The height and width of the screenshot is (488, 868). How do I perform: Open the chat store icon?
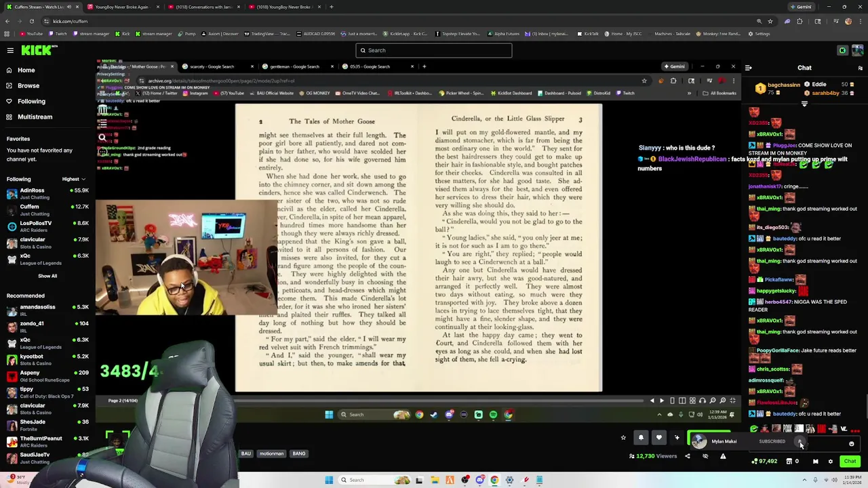pyautogui.click(x=789, y=462)
